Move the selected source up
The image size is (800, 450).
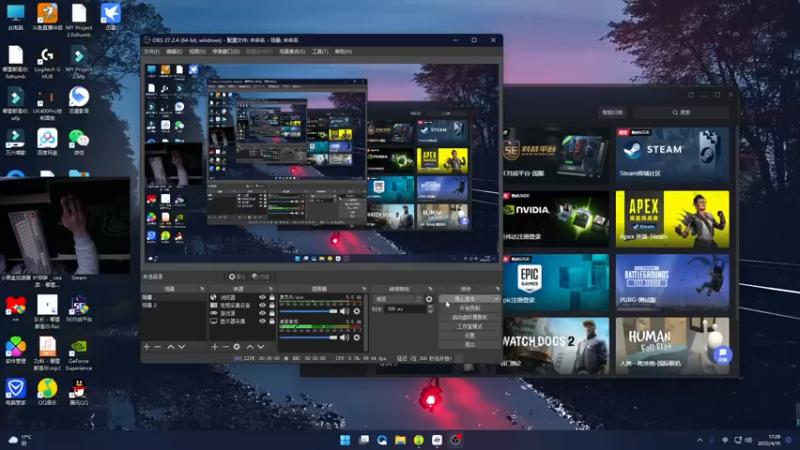point(250,347)
